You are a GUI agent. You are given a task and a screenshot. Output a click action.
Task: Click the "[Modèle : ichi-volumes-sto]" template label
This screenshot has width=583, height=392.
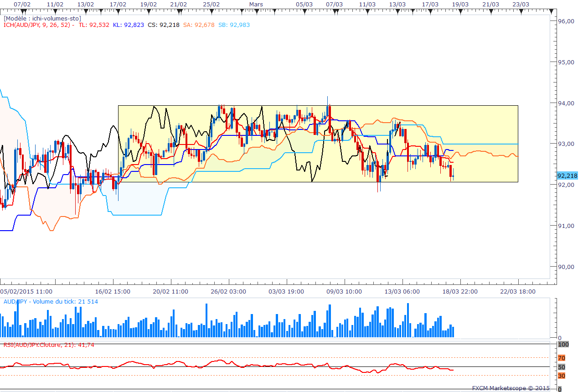42,18
